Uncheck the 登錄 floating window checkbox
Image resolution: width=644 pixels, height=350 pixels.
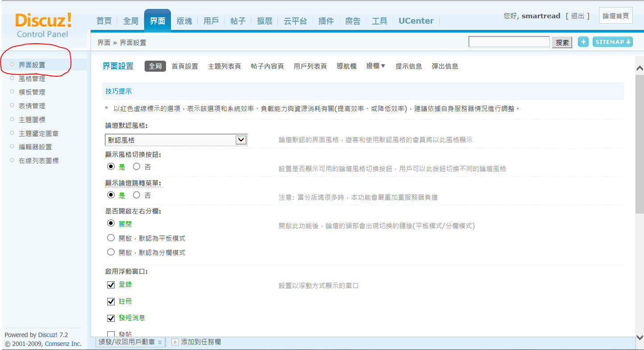[111, 285]
